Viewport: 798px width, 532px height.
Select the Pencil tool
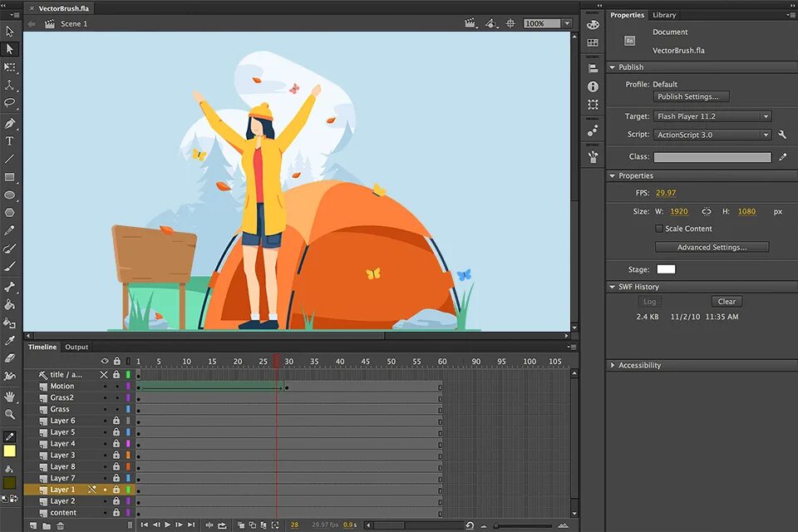[x=10, y=230]
